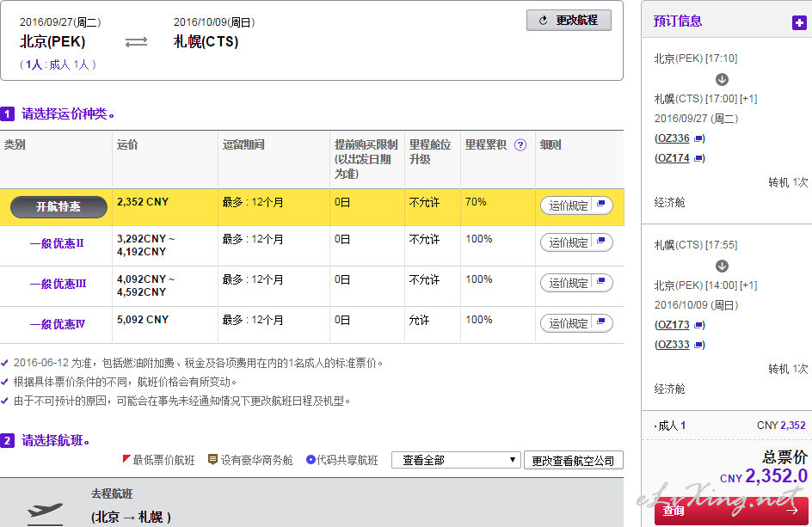Open flight OZ333 details link
The height and width of the screenshot is (527, 812).
pos(672,344)
